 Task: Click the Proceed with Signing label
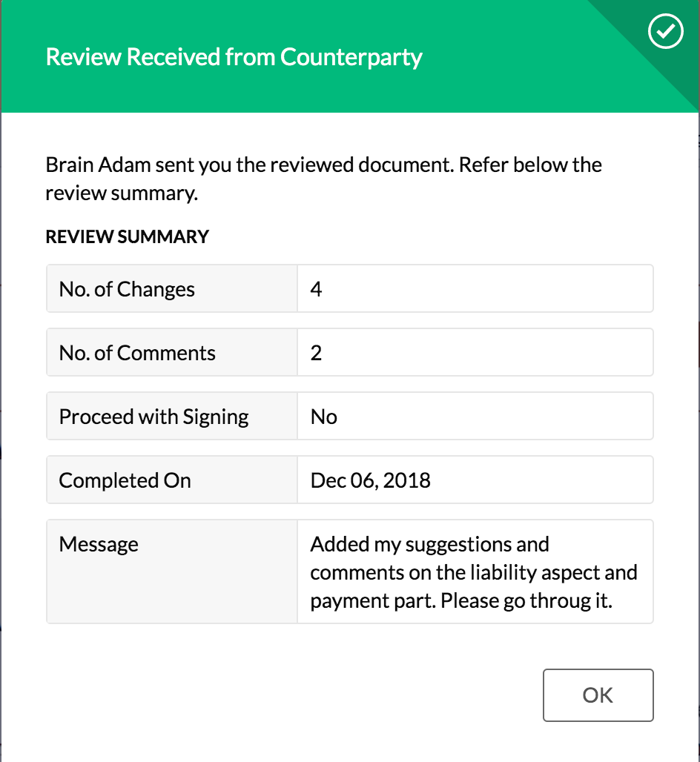[x=153, y=417]
